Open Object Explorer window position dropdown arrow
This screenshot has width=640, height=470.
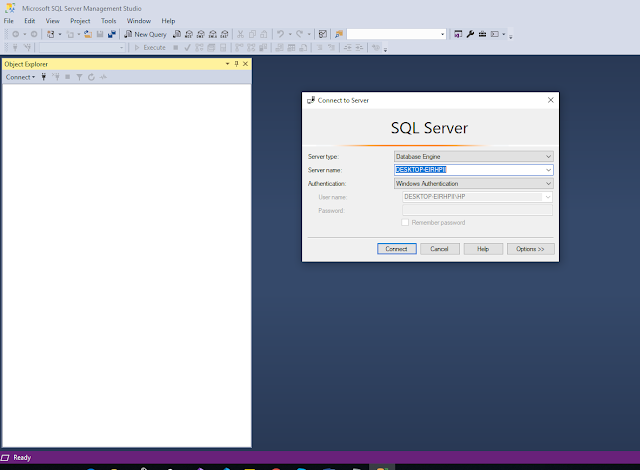pos(227,64)
